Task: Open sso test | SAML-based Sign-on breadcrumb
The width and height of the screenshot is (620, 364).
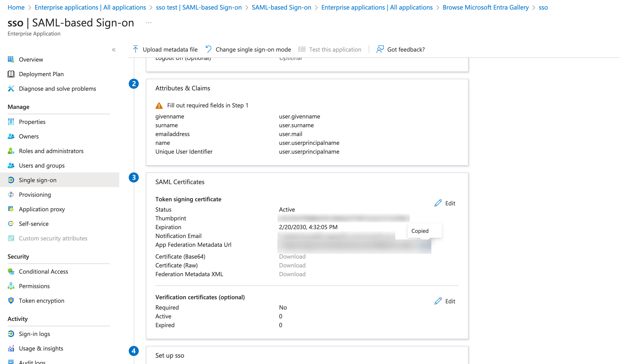Action: (199, 7)
